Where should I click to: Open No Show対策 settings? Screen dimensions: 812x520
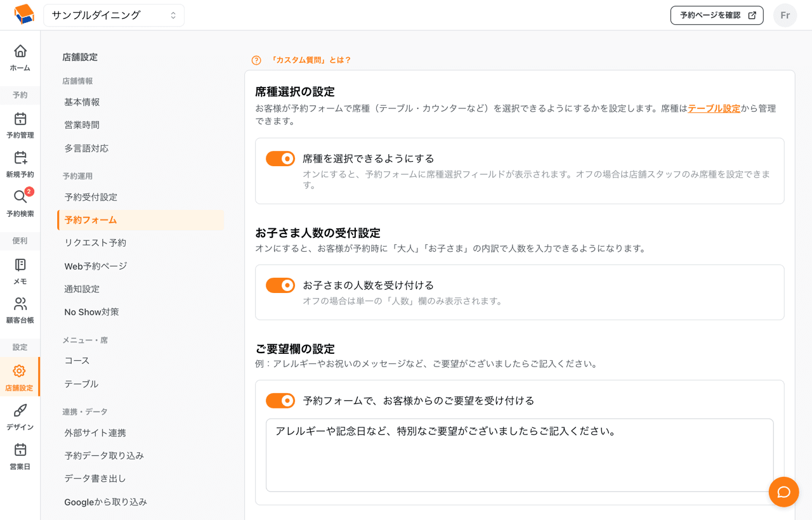point(91,312)
